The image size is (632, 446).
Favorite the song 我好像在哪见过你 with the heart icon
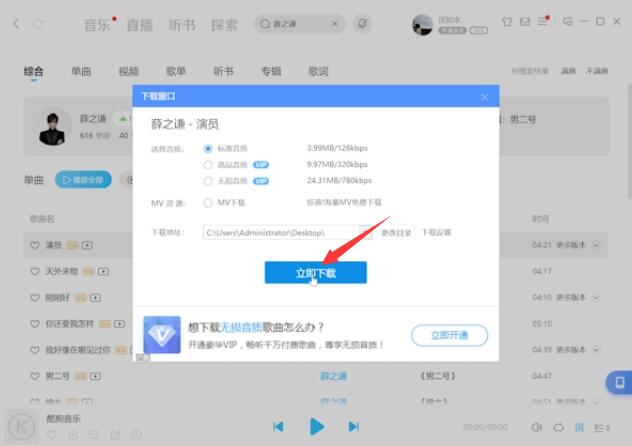pyautogui.click(x=35, y=350)
